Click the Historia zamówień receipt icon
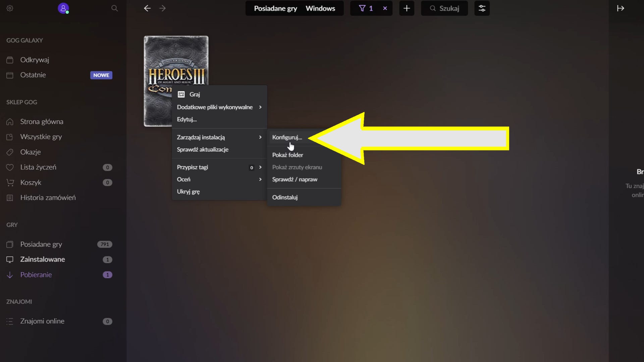Screen dimensions: 644x362 [x=10, y=198]
